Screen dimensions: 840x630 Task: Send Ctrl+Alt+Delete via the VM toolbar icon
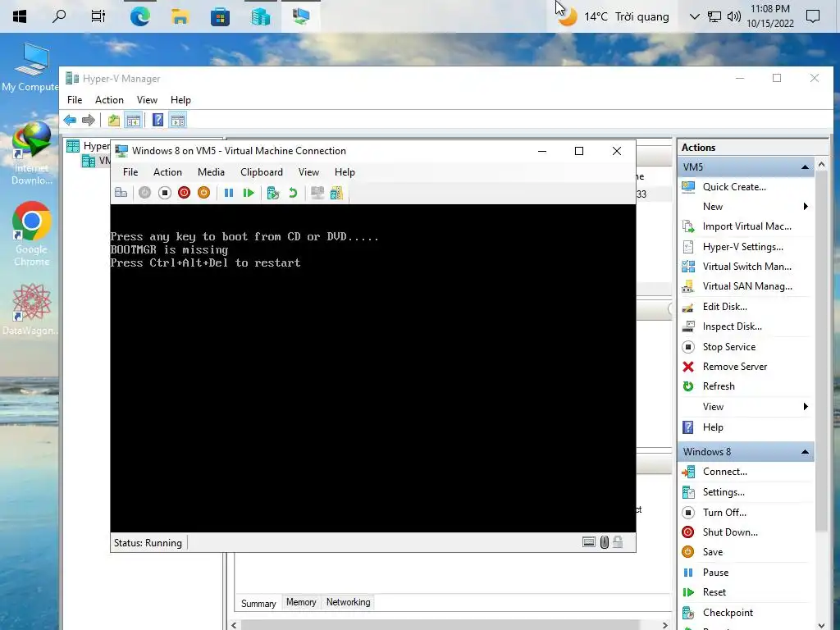pyautogui.click(x=121, y=193)
